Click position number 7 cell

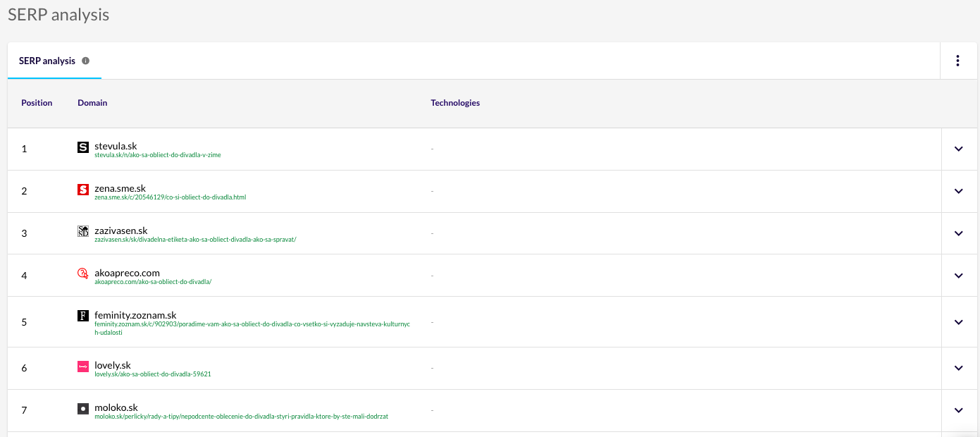click(x=24, y=410)
